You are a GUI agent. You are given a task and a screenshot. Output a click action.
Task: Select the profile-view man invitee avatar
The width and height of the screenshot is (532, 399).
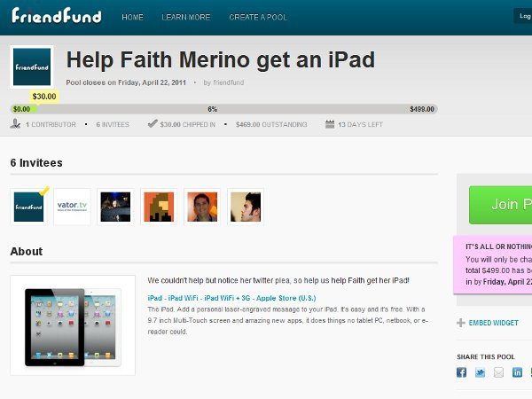[x=246, y=207]
